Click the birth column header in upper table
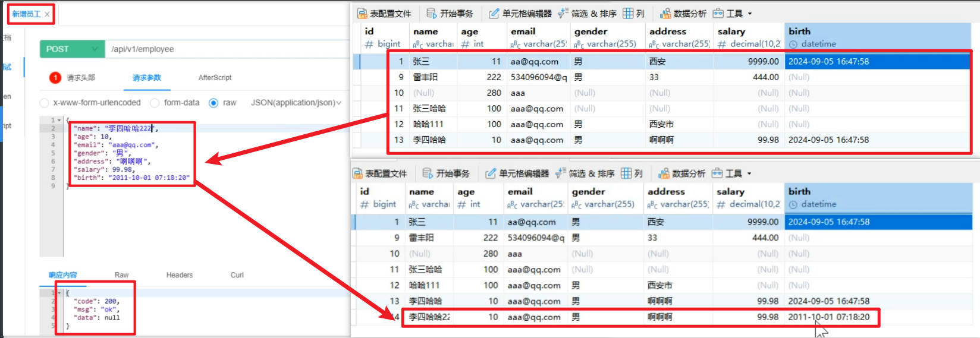 coord(878,37)
